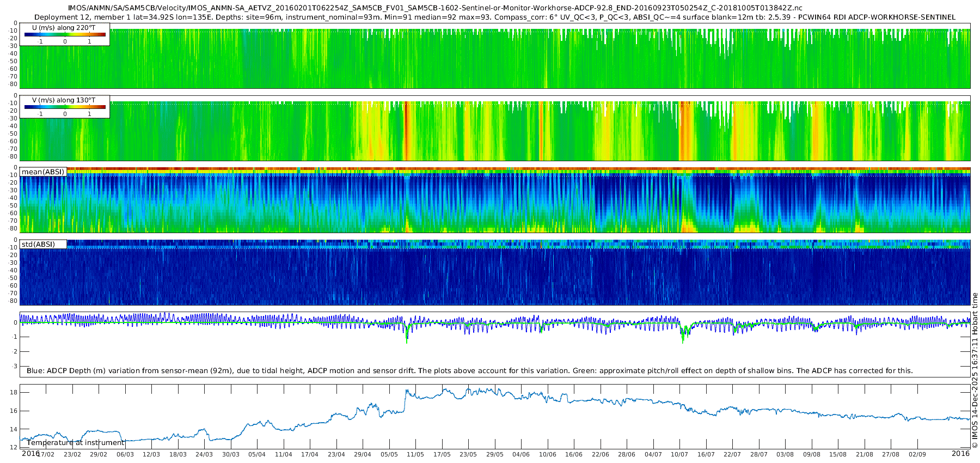Click the -3 tick on depth variation axis
This screenshot has width=980, height=463.
pyautogui.click(x=14, y=367)
